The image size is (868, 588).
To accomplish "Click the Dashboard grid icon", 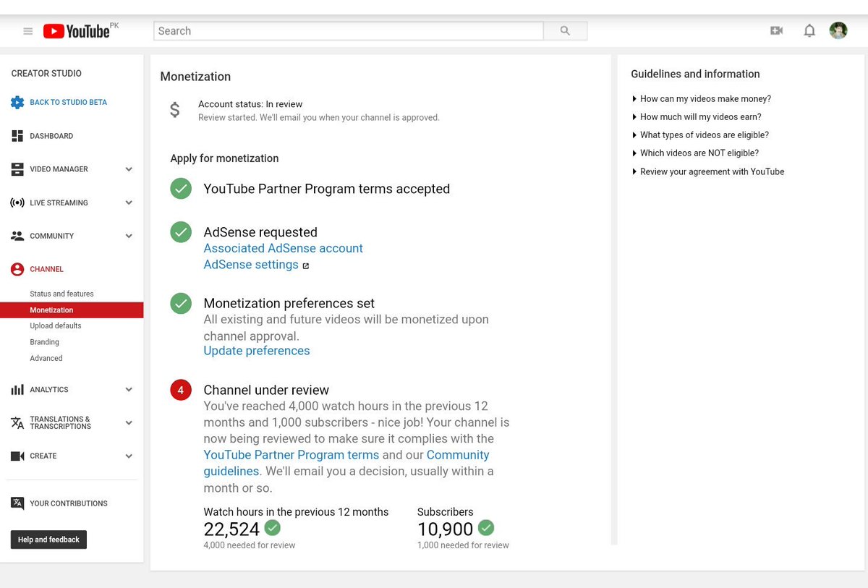I will 17,136.
